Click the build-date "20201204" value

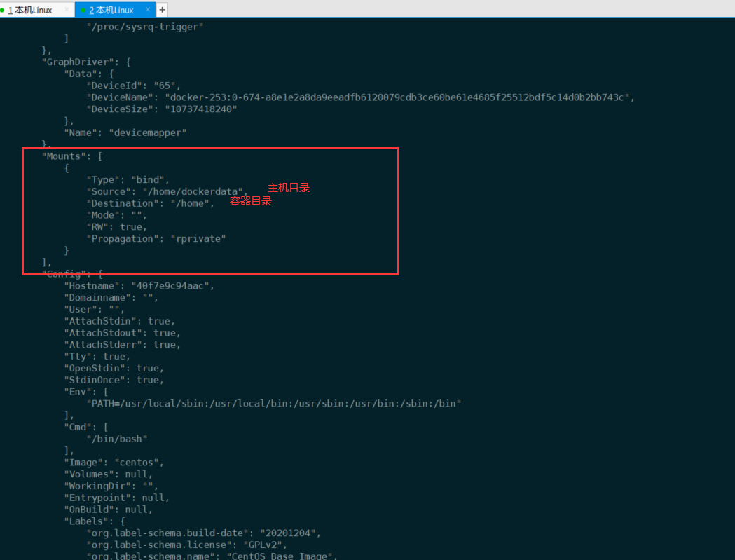click(x=288, y=533)
